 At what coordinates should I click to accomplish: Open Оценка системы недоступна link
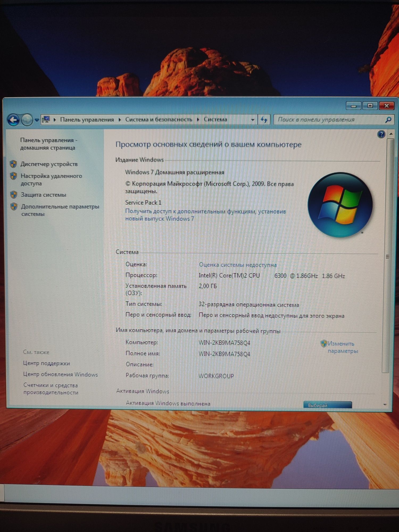238,265
